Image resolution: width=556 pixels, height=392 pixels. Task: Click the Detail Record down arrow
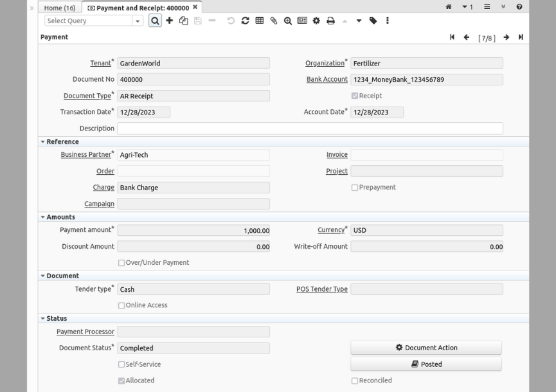pyautogui.click(x=359, y=21)
